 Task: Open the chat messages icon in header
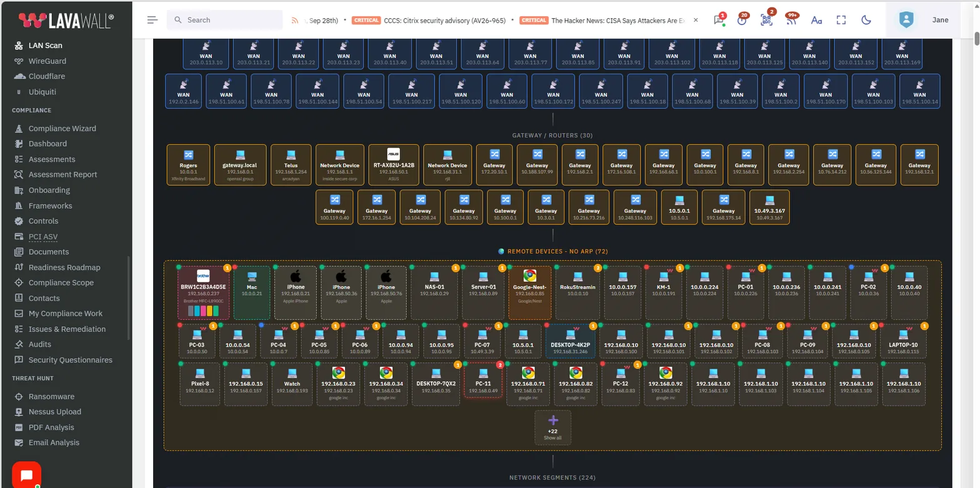(x=719, y=20)
